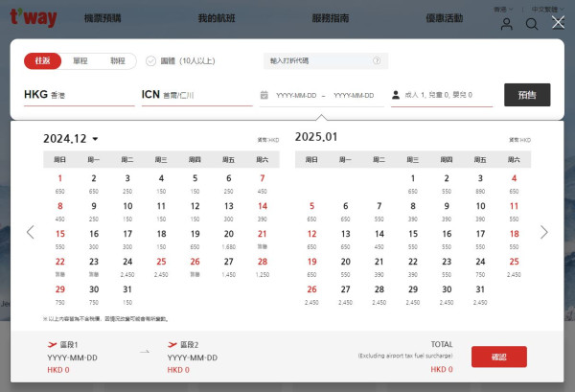Click the passenger person icon
This screenshot has width=575, height=392.
(396, 95)
